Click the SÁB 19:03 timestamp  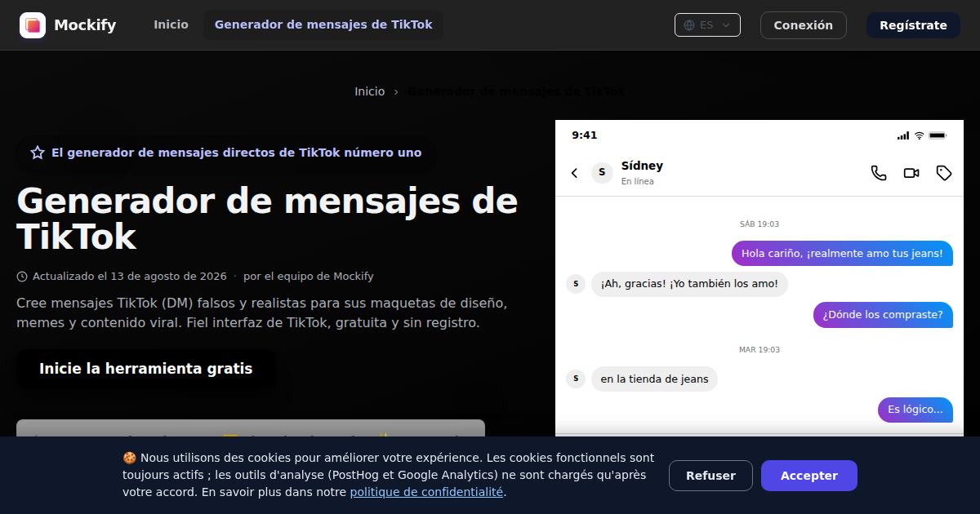pos(759,224)
